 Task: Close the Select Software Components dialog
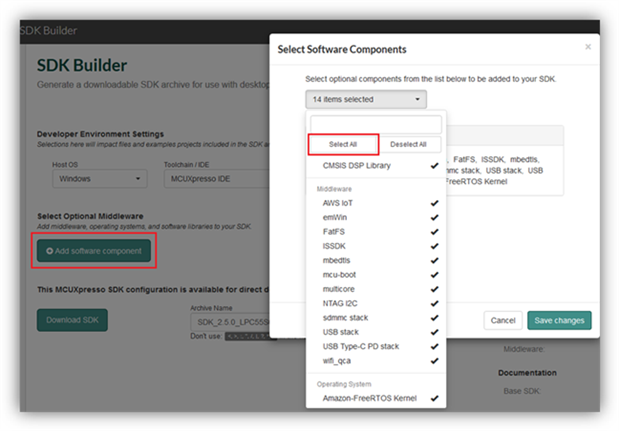click(588, 47)
